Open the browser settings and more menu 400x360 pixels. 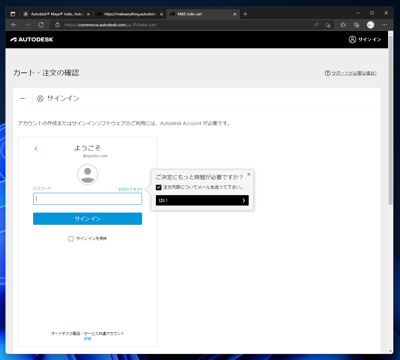pyautogui.click(x=384, y=25)
